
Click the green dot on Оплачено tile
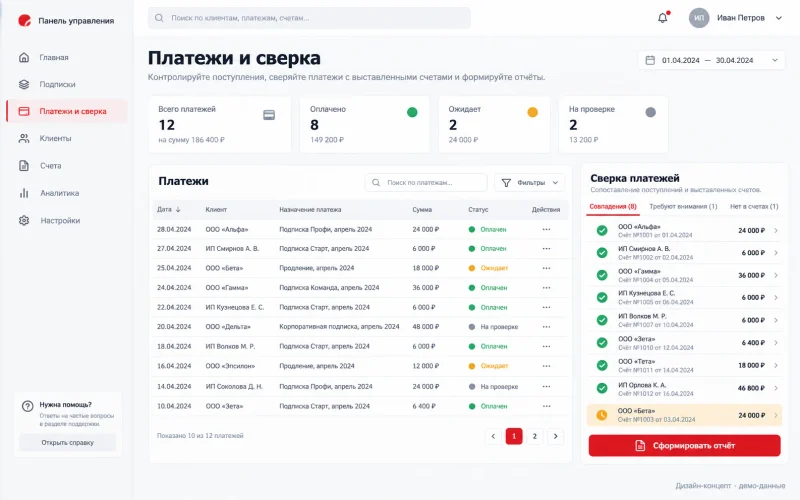[x=412, y=112]
